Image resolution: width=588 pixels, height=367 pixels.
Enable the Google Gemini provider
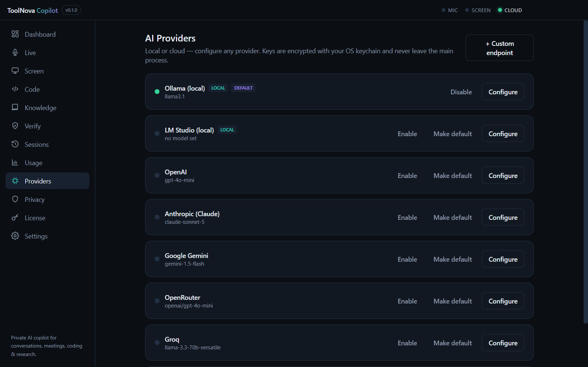(407, 259)
